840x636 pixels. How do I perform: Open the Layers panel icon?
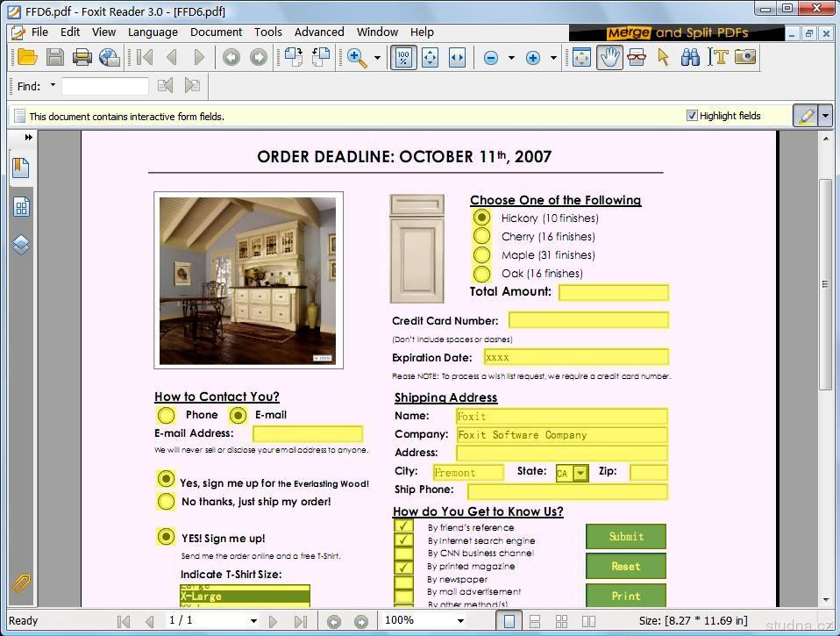coord(21,245)
